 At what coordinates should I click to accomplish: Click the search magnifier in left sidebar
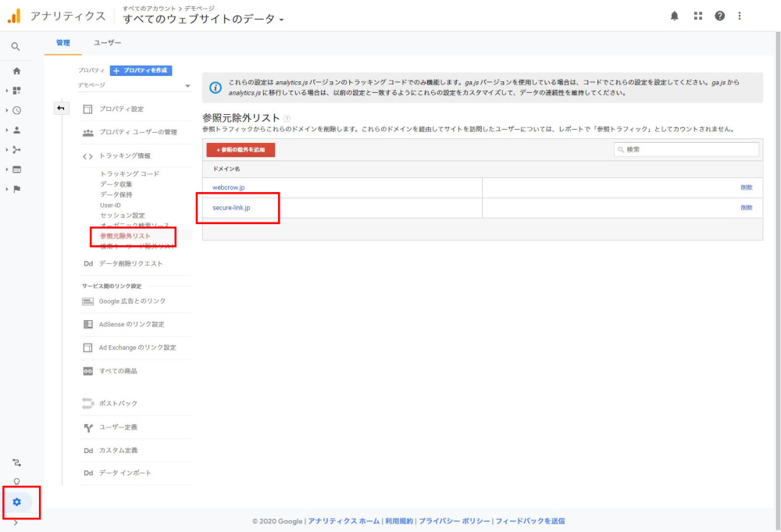[x=16, y=47]
